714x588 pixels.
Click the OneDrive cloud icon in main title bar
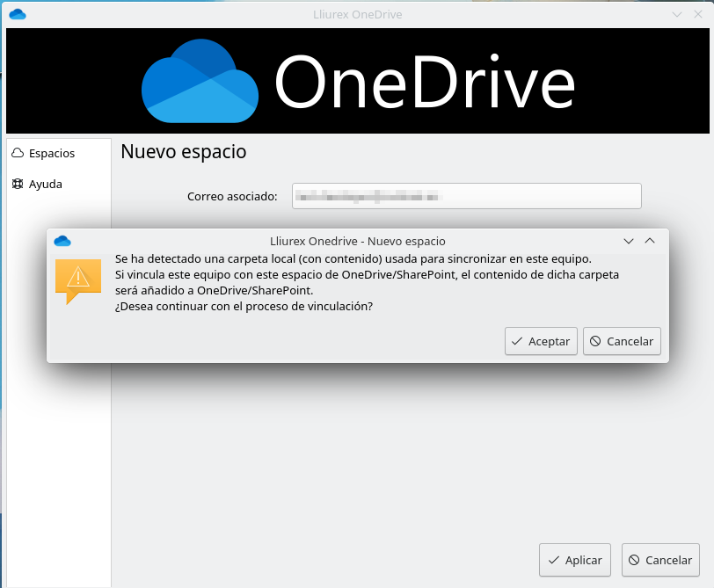click(x=17, y=14)
